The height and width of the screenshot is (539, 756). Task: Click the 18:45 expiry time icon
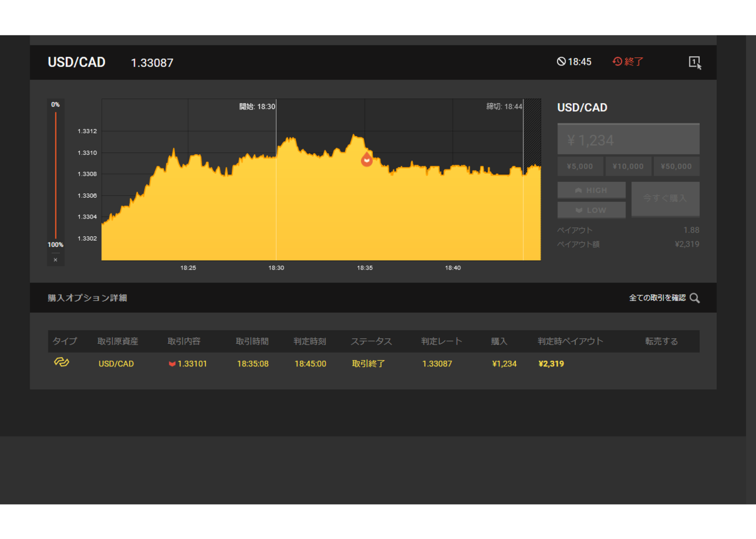[561, 62]
